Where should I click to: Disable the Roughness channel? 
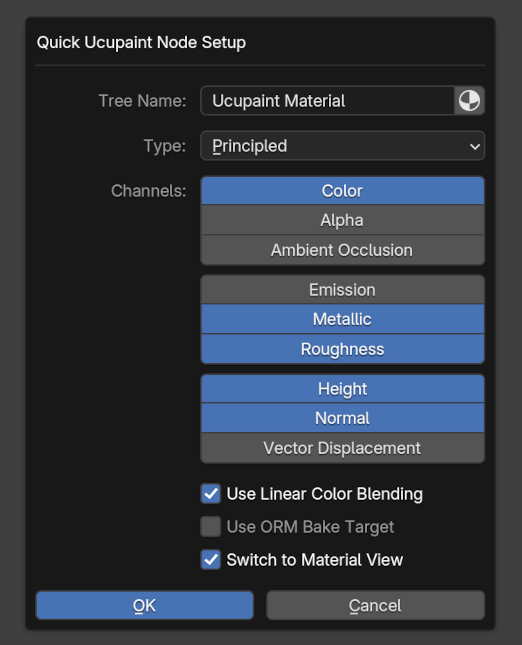pyautogui.click(x=342, y=349)
